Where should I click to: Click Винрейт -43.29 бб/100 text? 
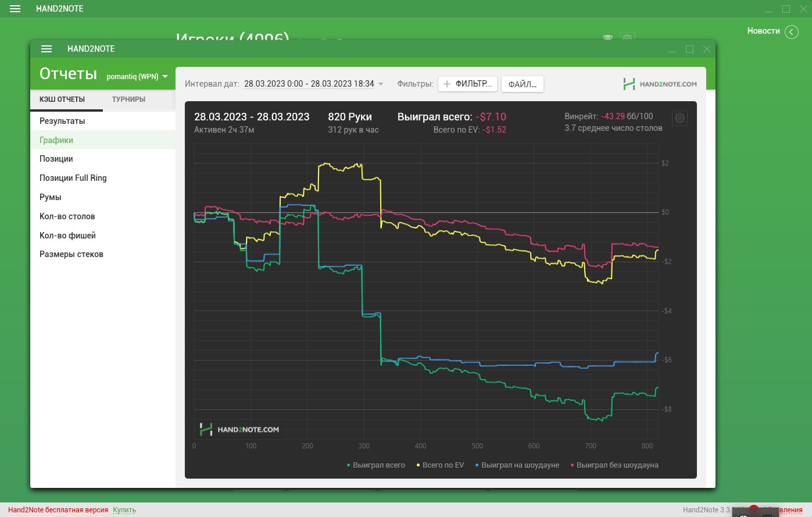coord(609,116)
